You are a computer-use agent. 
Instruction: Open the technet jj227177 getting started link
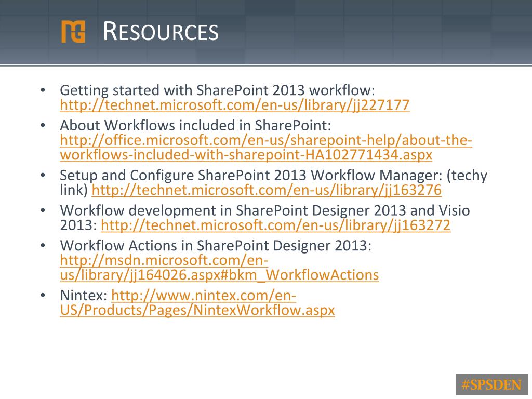coord(235,105)
